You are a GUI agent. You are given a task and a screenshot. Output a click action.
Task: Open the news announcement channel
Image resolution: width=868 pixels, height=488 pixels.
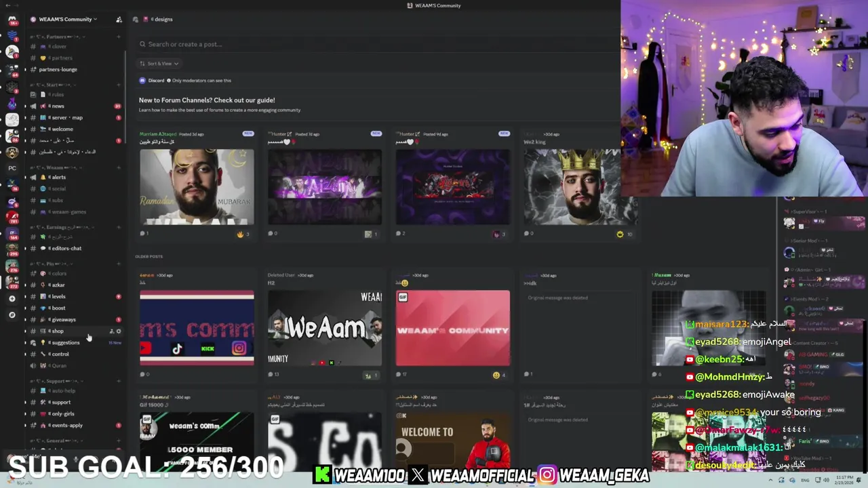tap(75, 106)
